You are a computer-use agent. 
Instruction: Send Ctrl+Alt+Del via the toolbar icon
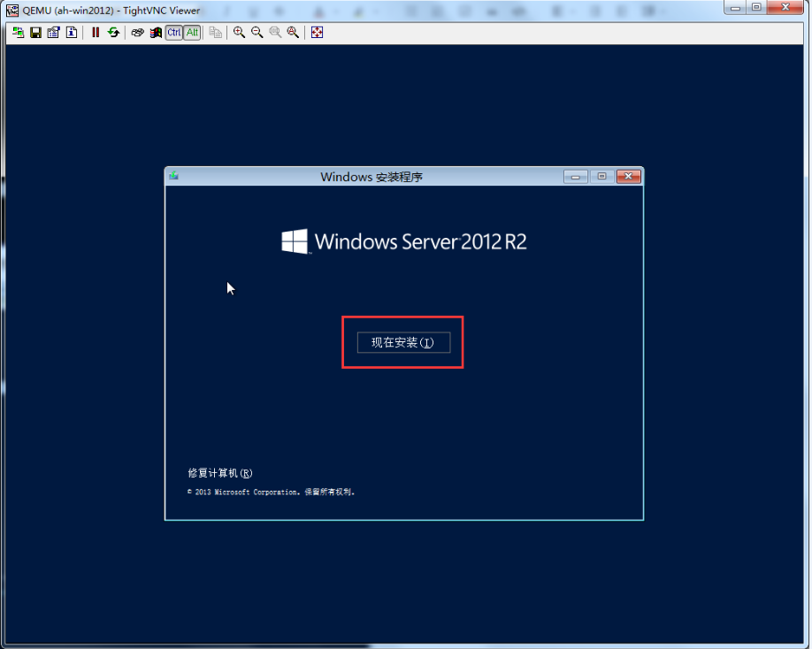pos(137,33)
